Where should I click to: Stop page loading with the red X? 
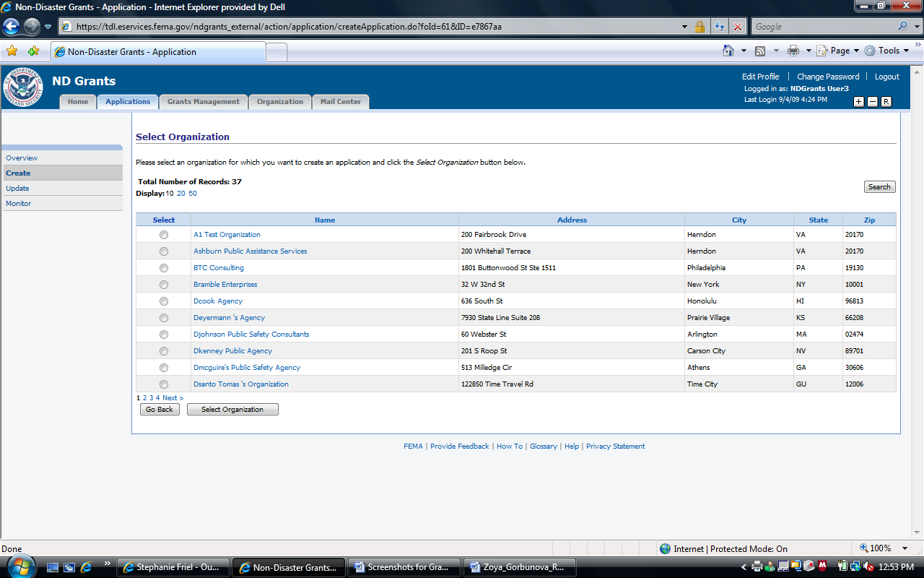738,27
